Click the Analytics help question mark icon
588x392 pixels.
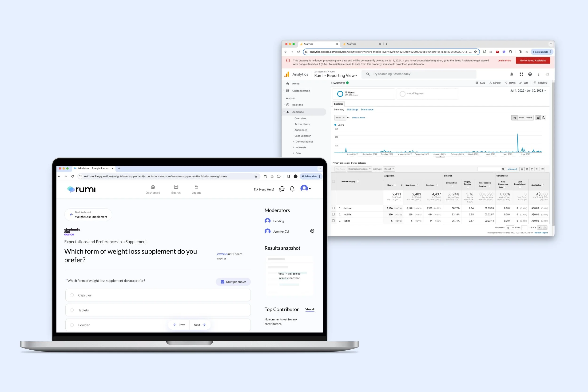tap(530, 74)
